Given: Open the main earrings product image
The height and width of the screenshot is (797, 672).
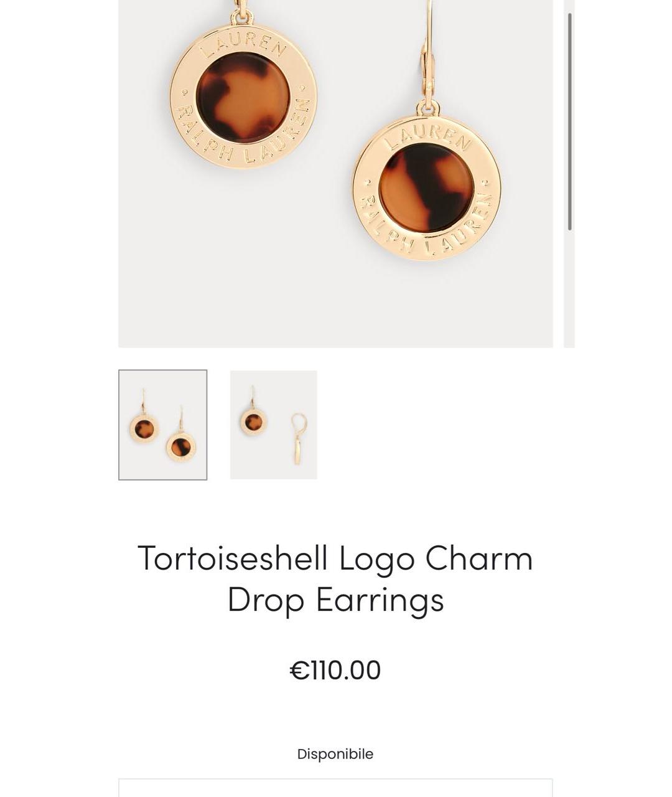Looking at the screenshot, I should (335, 173).
